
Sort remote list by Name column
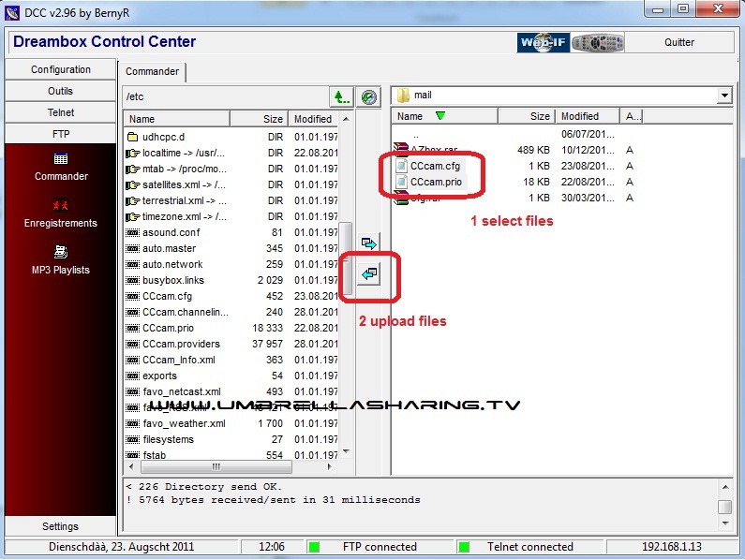177,119
